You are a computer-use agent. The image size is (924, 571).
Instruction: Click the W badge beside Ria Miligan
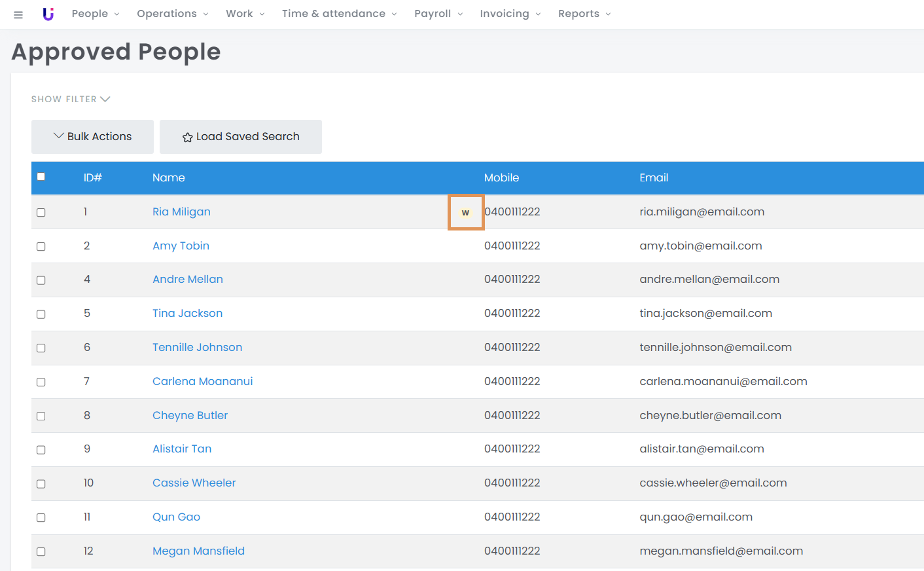465,212
